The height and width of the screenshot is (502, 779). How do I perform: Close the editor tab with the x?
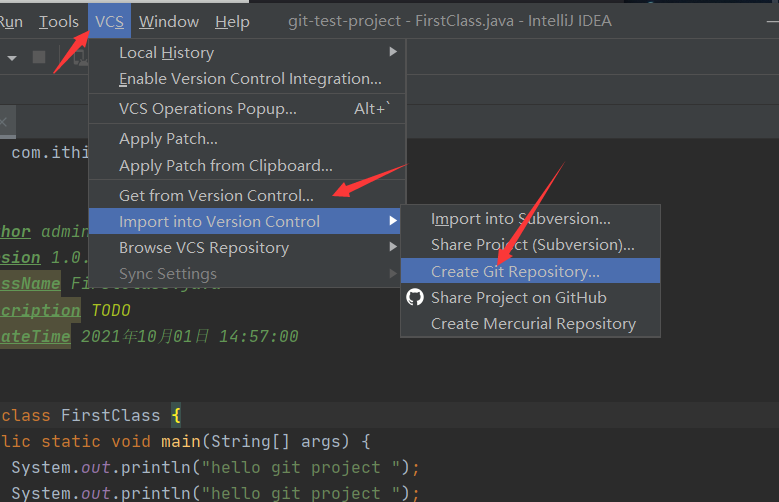coord(3,123)
